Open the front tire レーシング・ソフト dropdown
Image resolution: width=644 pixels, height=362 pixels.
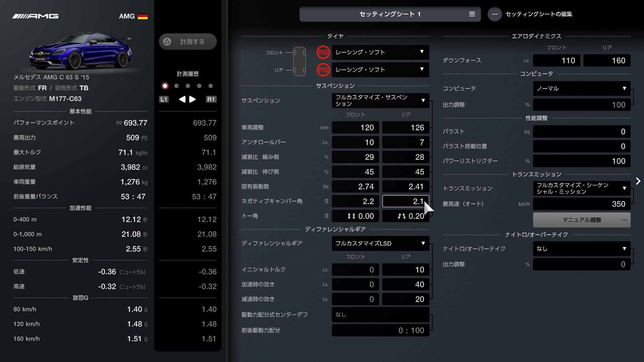pos(380,52)
